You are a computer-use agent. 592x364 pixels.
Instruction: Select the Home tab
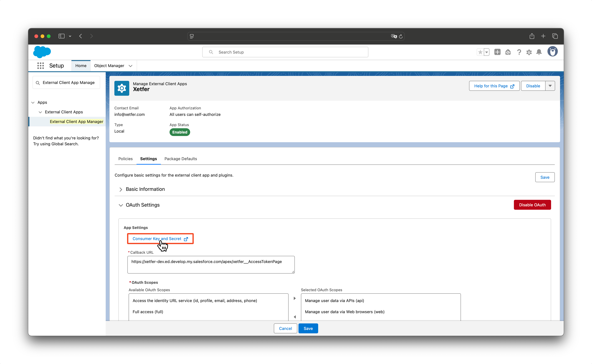point(81,66)
